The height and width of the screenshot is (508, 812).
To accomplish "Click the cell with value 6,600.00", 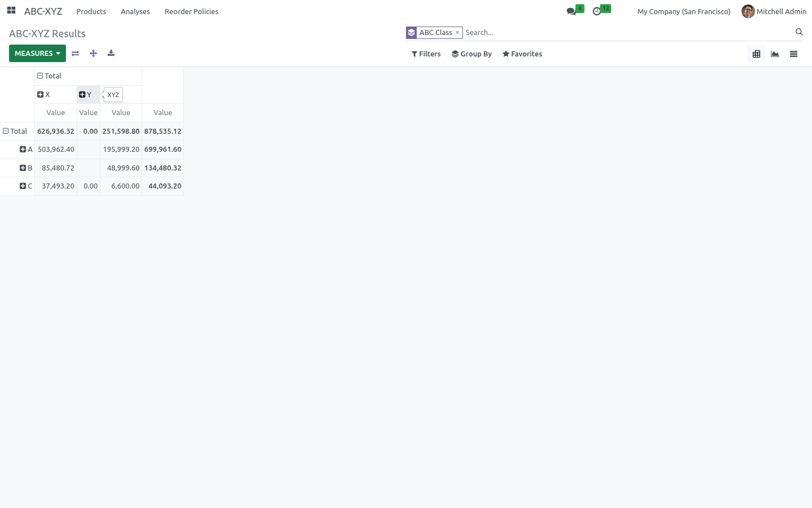I will coord(121,186).
